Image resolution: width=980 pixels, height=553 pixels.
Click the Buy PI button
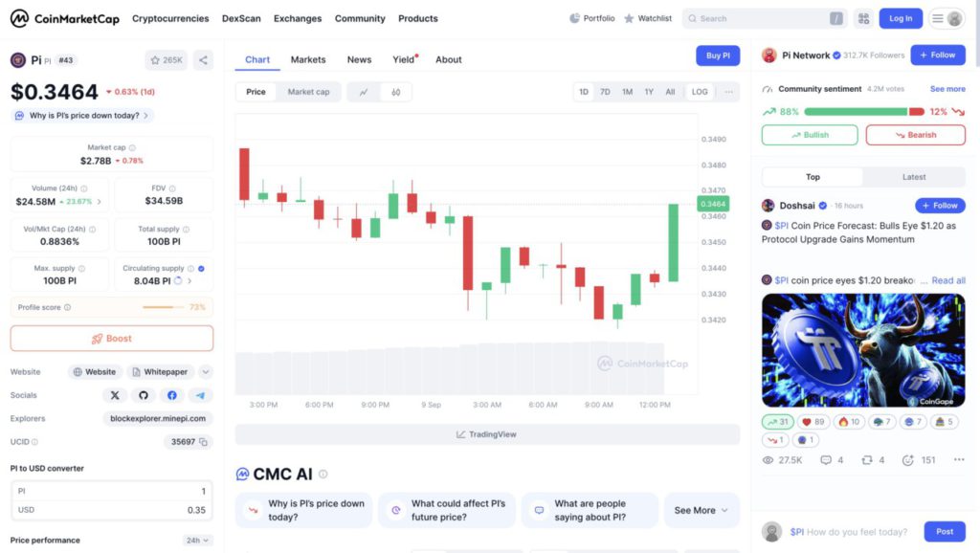point(718,55)
